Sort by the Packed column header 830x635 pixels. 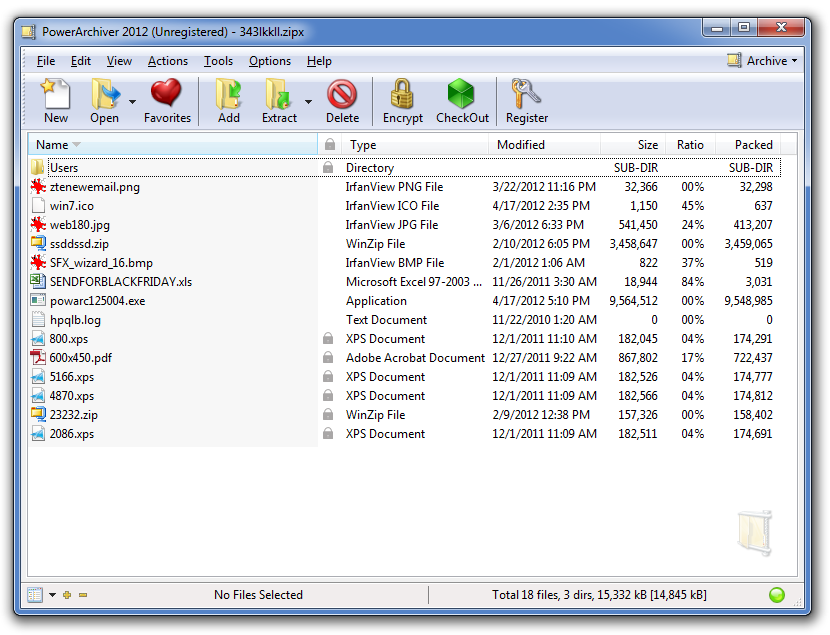click(748, 144)
